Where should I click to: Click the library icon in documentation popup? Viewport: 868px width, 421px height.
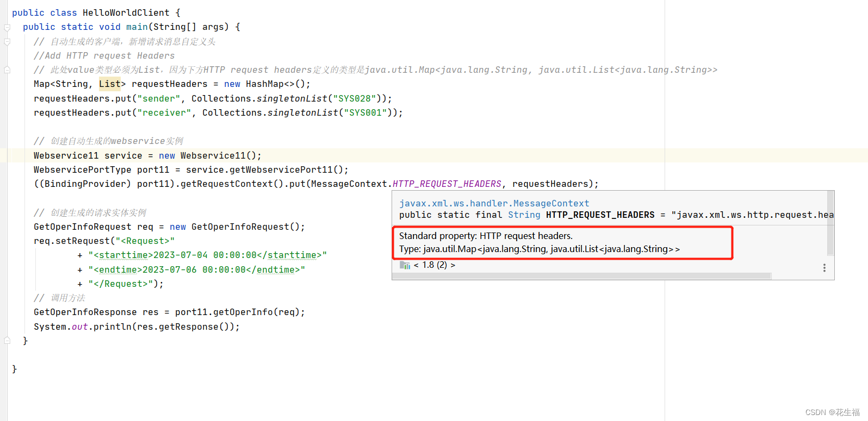405,265
